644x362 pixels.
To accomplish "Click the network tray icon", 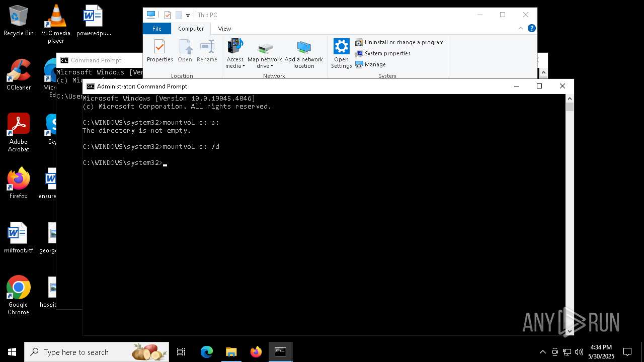I will pyautogui.click(x=567, y=352).
